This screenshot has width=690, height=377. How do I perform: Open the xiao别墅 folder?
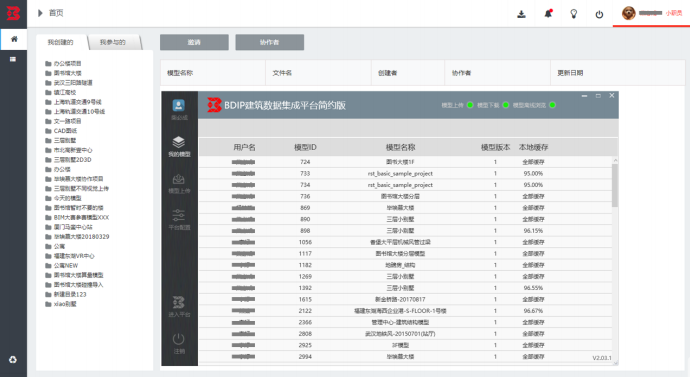pyautogui.click(x=61, y=304)
